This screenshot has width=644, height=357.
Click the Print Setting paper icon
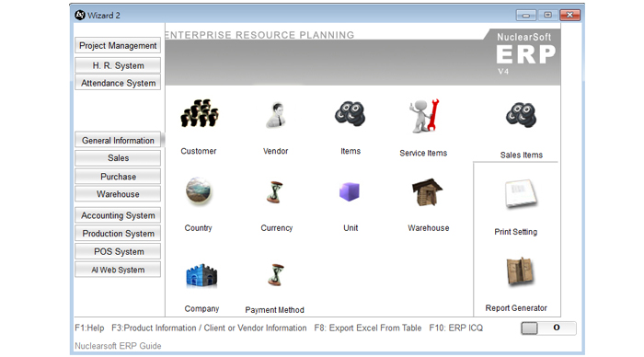pyautogui.click(x=521, y=193)
